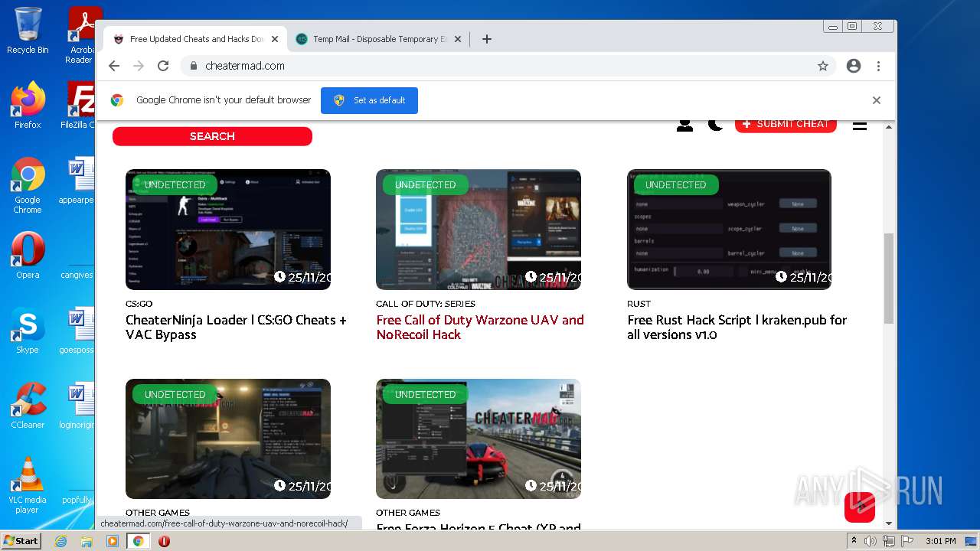This screenshot has width=980, height=551.
Task: Select the Google Chrome desktop shortcut
Action: pyautogui.click(x=28, y=186)
